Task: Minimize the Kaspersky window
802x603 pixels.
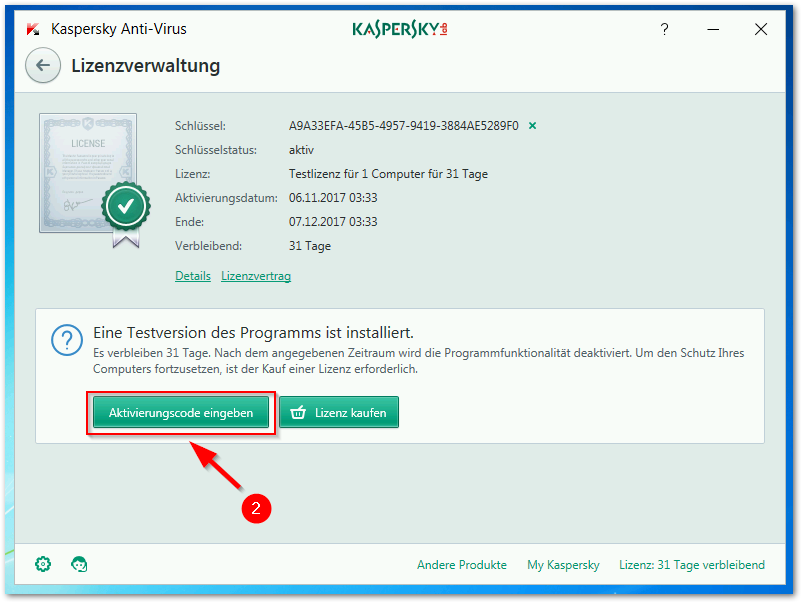Action: coord(713,30)
